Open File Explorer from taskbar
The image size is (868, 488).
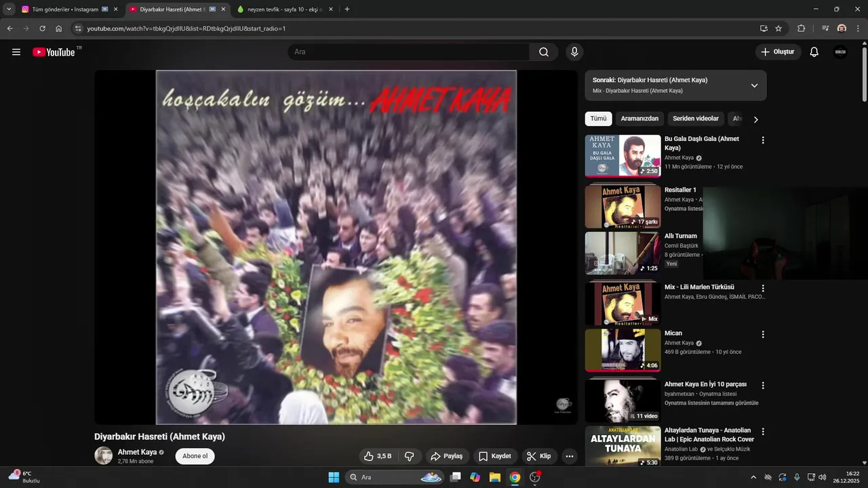pos(494,477)
